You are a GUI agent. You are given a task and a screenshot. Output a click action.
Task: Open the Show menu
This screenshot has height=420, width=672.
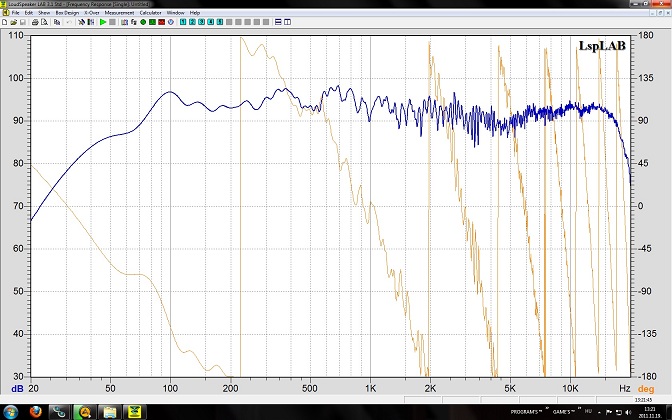coord(44,13)
